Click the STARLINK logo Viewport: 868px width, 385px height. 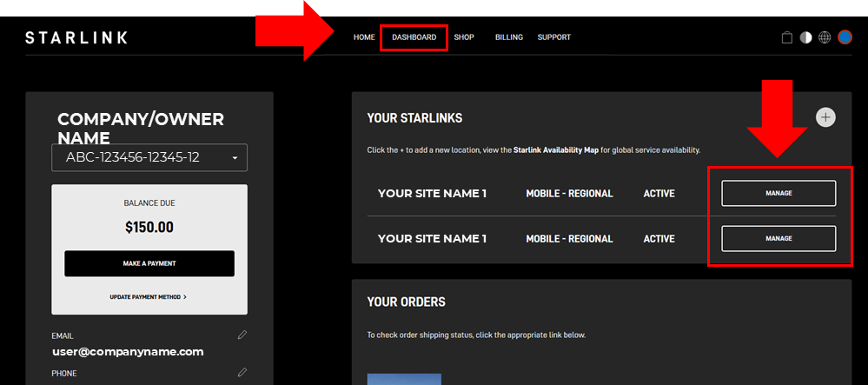coord(76,37)
